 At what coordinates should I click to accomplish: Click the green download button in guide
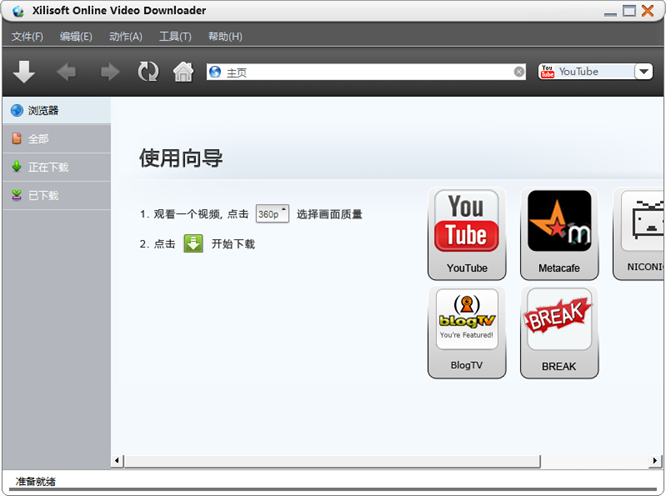[x=193, y=244]
